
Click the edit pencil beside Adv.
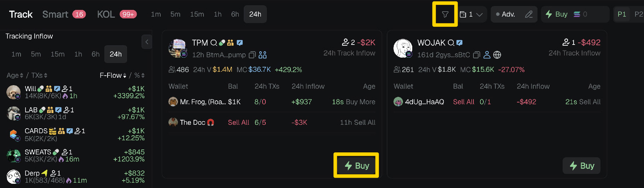click(x=529, y=14)
